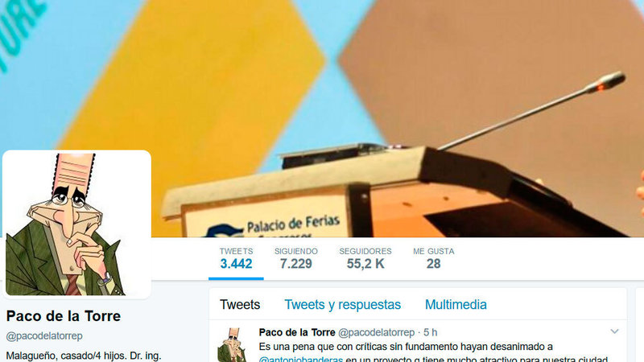Click the profile bio text Malagueño, casado
This screenshot has width=644, height=362.
pos(84,356)
